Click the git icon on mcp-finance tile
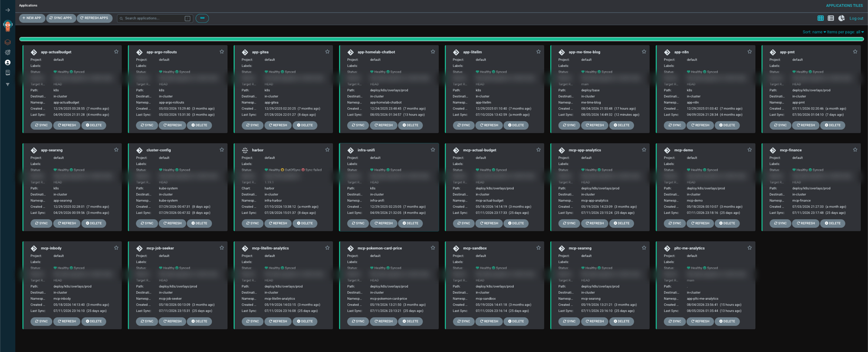Image resolution: width=868 pixels, height=352 pixels. [x=773, y=150]
